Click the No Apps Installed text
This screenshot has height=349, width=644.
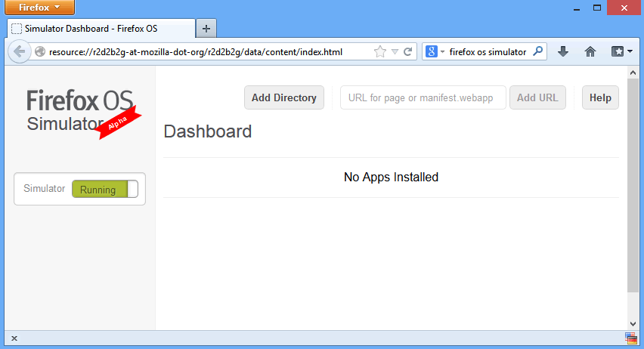[391, 177]
